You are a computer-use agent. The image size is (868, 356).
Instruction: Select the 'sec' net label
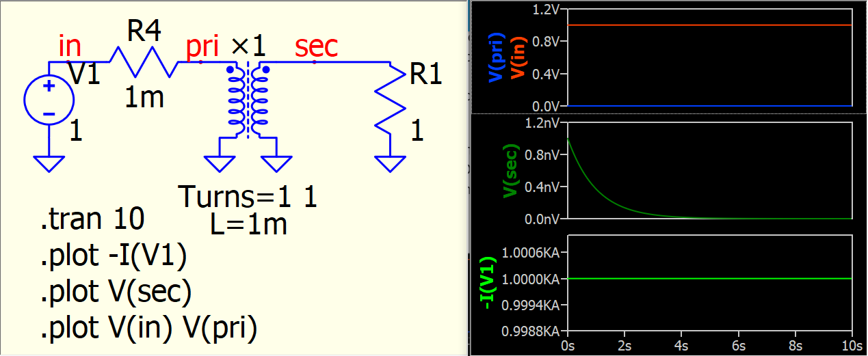(x=316, y=46)
